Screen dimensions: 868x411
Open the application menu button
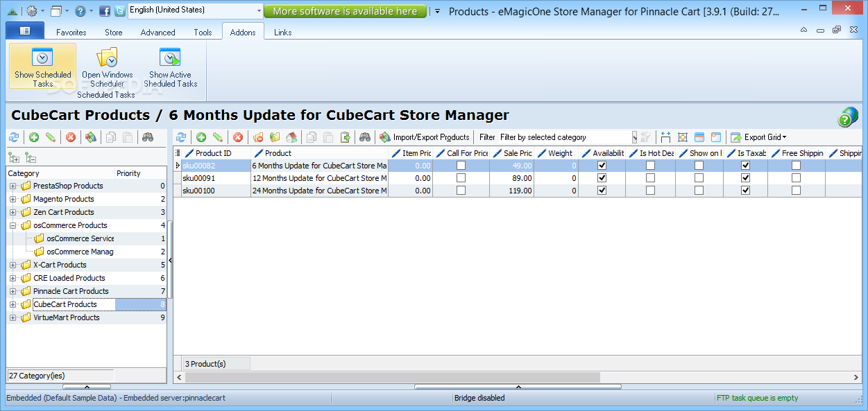25,31
